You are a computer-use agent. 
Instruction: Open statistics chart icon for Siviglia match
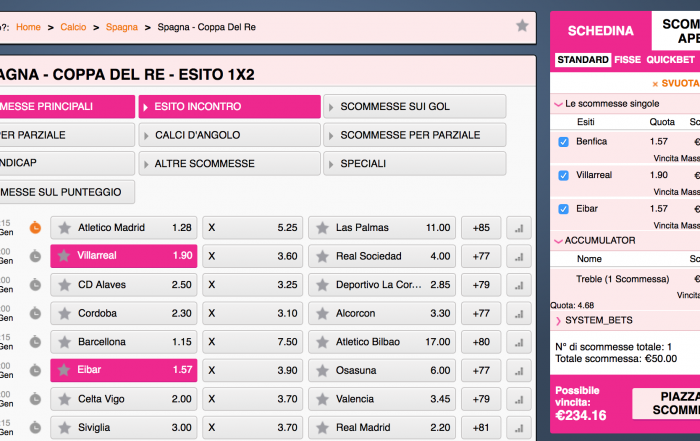point(519,428)
